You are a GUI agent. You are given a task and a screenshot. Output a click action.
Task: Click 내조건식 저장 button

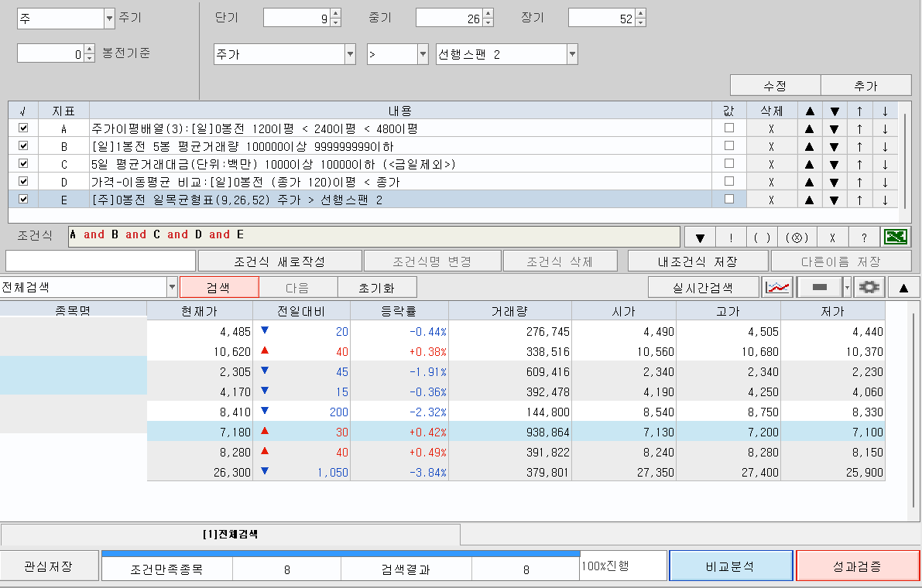(x=698, y=261)
